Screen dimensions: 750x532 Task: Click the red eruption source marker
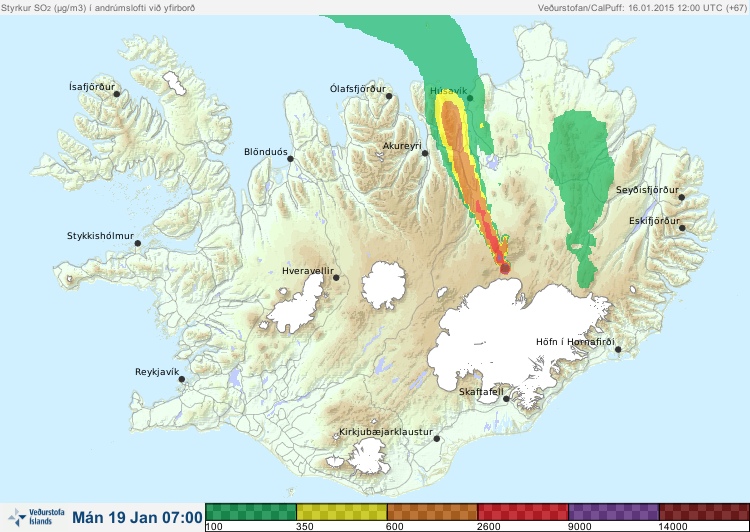tap(505, 268)
